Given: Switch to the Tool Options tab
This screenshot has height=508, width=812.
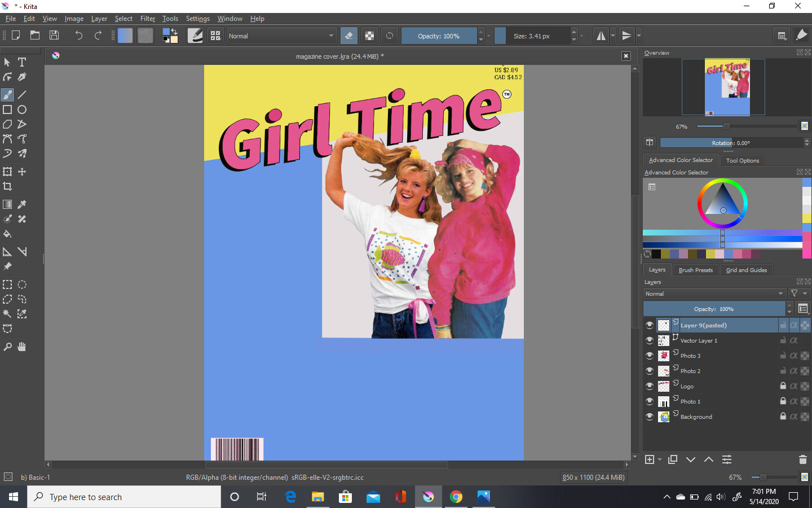Looking at the screenshot, I should 742,160.
